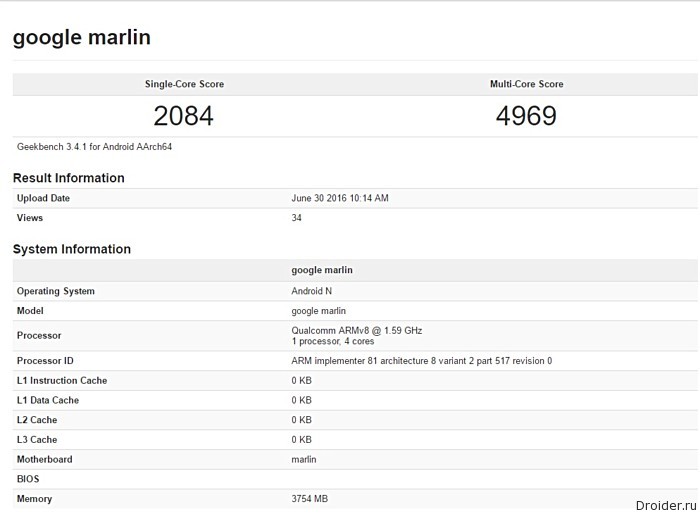Click the Result Information heading
This screenshot has height=514, width=700.
tap(69, 178)
